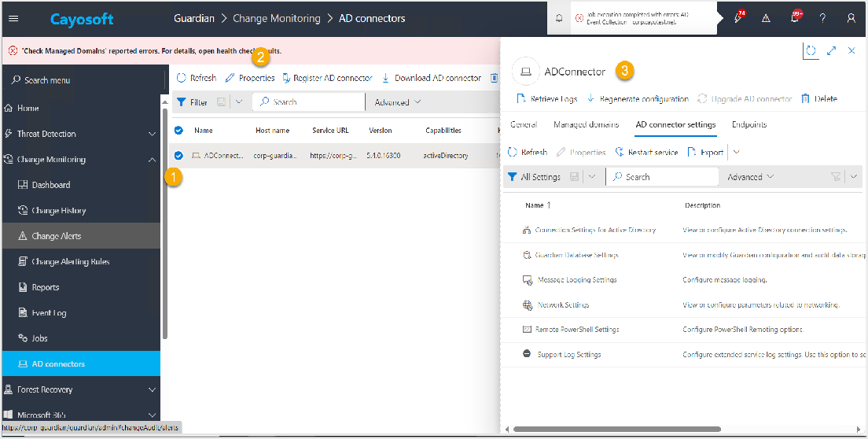This screenshot has height=439, width=868.
Task: Click Restart service button
Action: [x=646, y=153]
